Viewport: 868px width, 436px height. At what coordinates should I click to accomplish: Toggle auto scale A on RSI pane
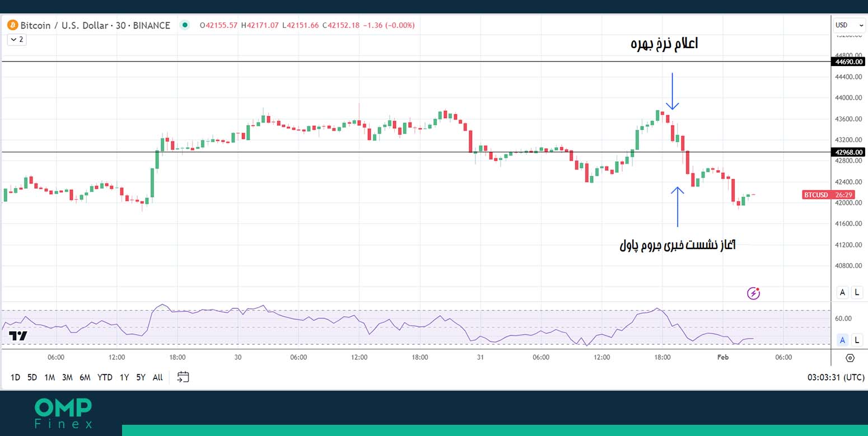coord(842,340)
